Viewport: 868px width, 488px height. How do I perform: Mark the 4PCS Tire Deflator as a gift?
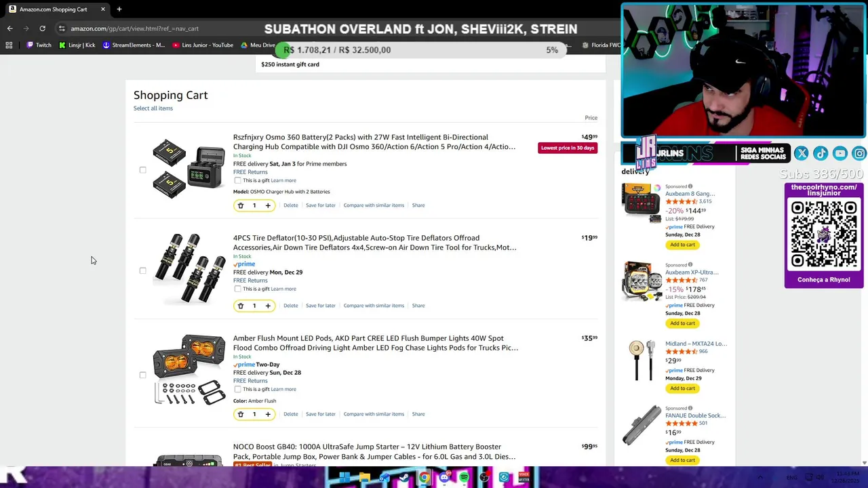click(237, 289)
